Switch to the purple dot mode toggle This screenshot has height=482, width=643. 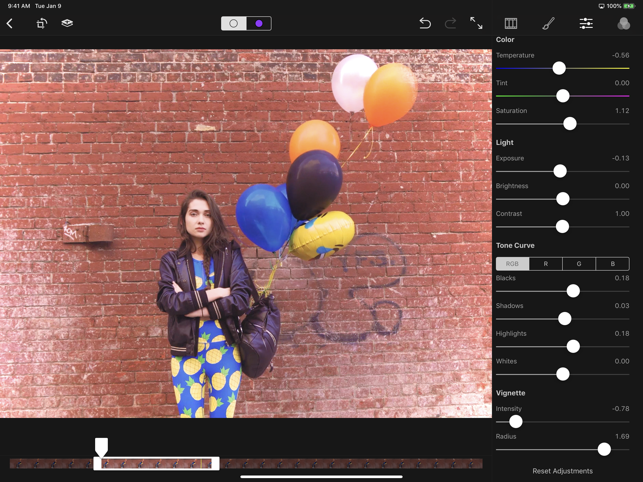point(259,23)
